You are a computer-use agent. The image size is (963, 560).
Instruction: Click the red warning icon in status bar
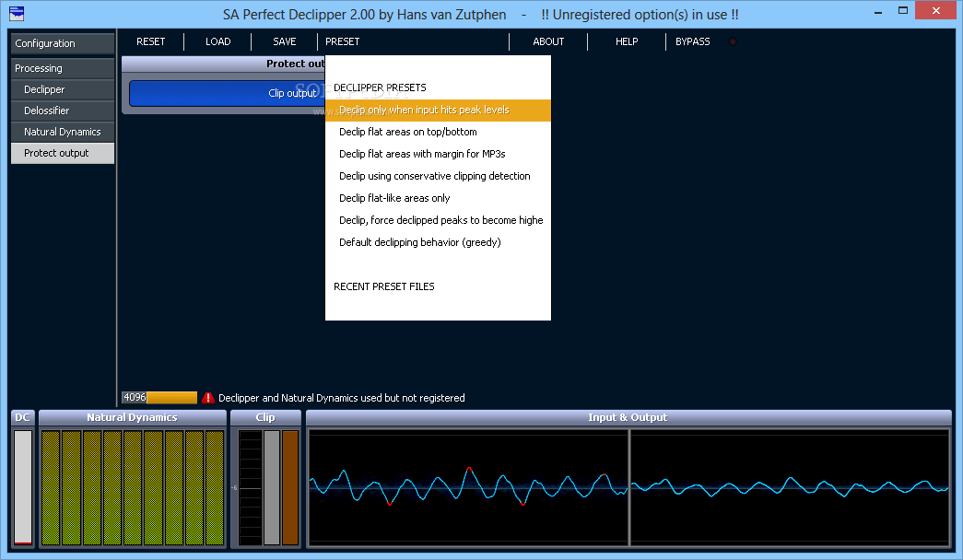click(x=208, y=398)
